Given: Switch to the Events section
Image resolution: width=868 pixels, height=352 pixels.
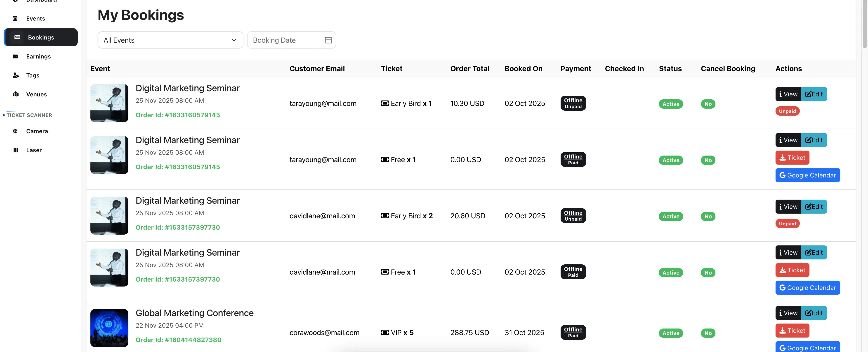Looking at the screenshot, I should coord(36,19).
